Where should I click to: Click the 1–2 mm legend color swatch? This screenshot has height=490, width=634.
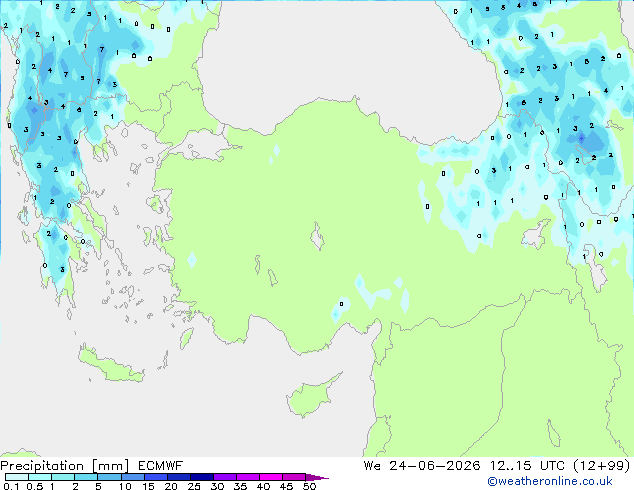[x=63, y=477]
